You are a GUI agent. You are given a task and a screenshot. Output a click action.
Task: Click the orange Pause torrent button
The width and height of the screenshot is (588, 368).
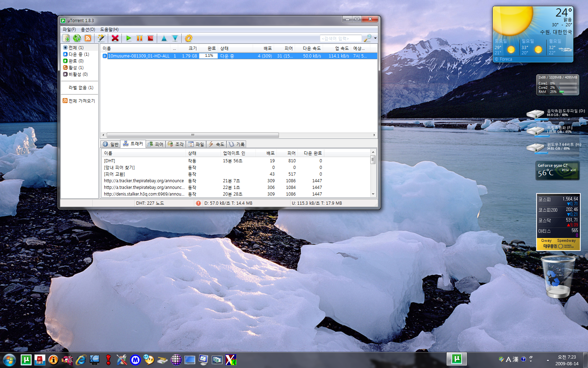[x=140, y=38]
